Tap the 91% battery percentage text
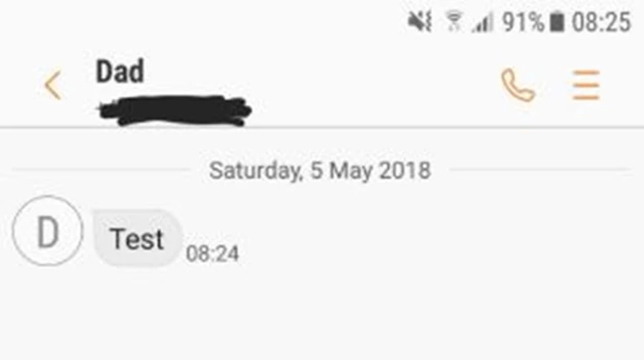This screenshot has height=360, width=644. [x=523, y=22]
